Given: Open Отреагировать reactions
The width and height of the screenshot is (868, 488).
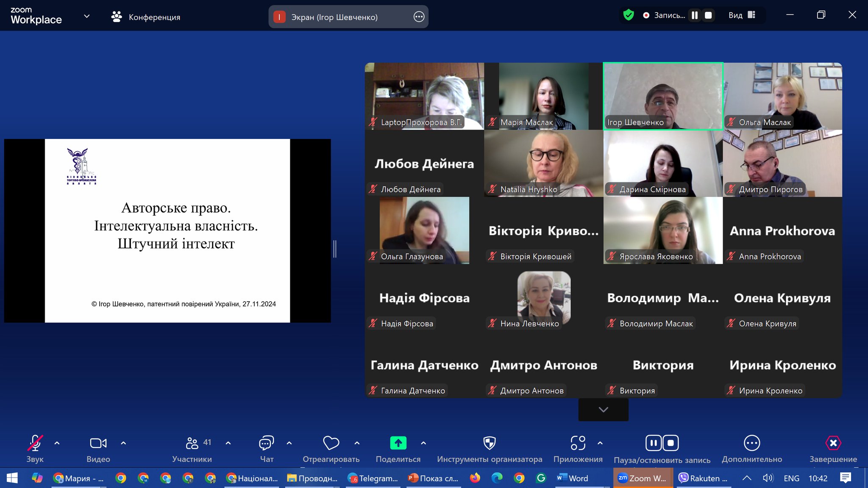Looking at the screenshot, I should click(331, 443).
